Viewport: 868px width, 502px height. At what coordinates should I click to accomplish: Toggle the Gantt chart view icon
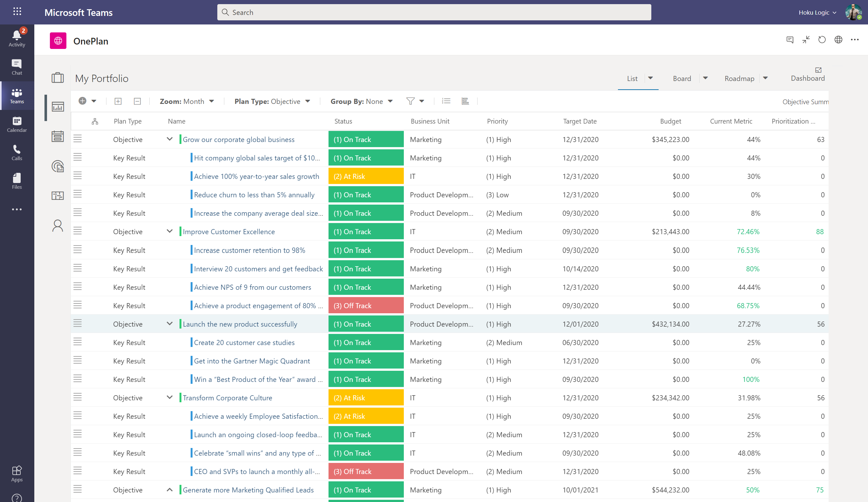click(x=465, y=101)
